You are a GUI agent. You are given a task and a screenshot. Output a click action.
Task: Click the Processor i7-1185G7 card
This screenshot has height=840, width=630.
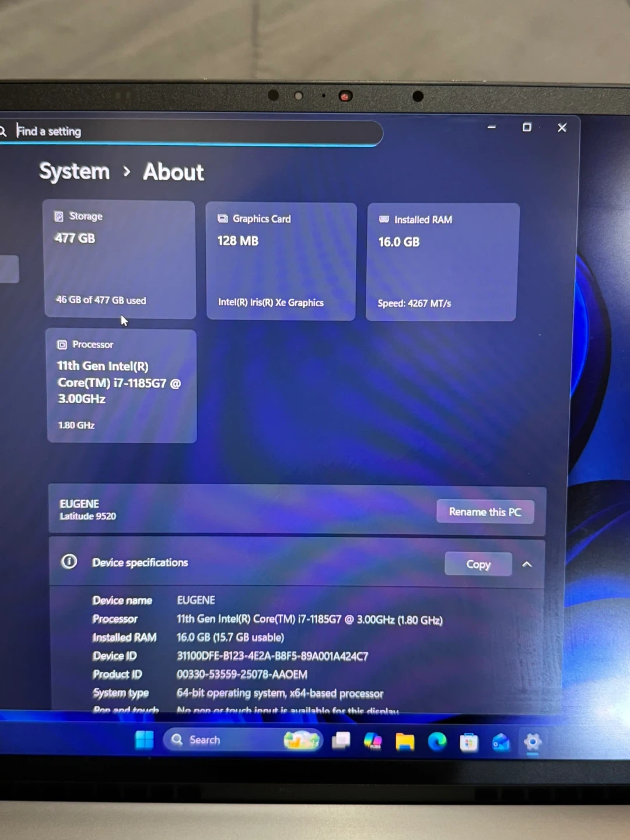121,385
